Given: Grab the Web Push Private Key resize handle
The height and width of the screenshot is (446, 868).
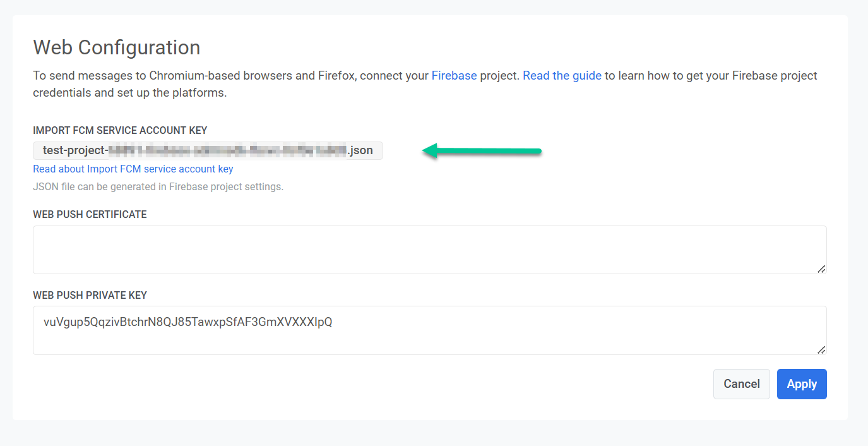Looking at the screenshot, I should 821,349.
